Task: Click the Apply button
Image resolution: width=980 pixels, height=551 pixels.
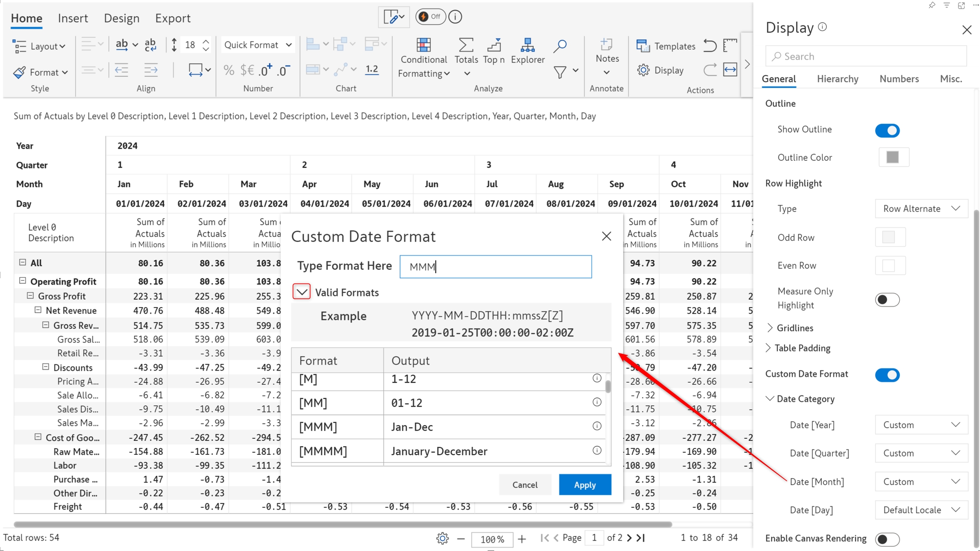Action: click(x=584, y=485)
